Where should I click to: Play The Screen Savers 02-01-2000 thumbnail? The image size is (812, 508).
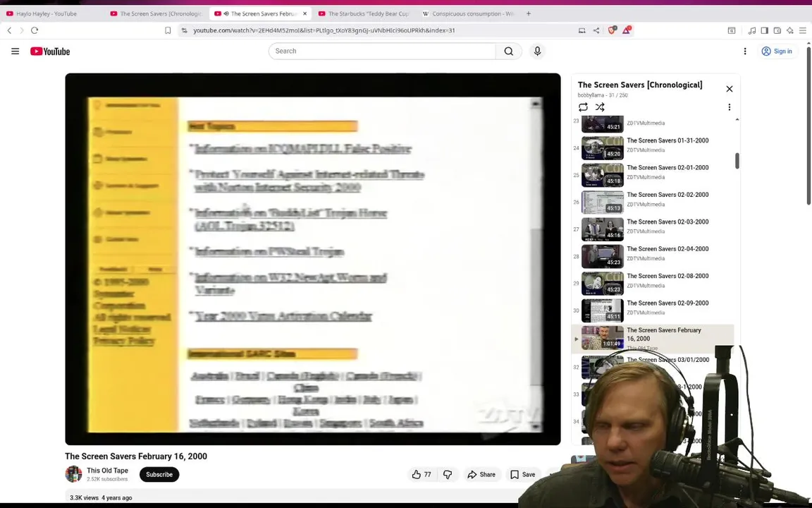(x=602, y=175)
